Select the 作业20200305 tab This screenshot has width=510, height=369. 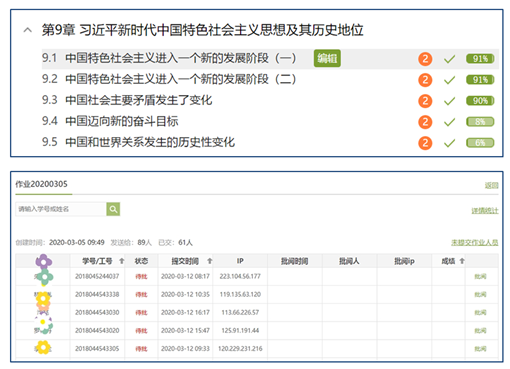point(42,184)
